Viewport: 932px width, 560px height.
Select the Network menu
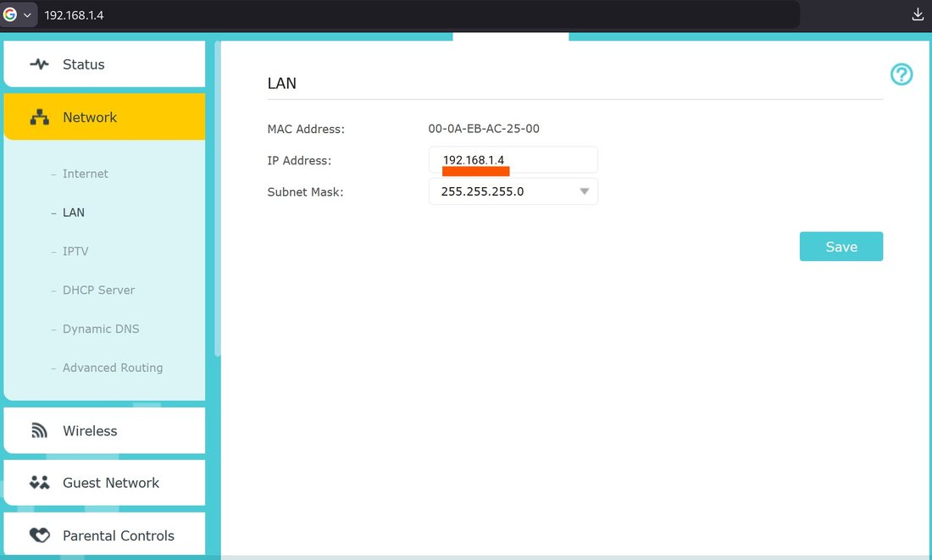pos(104,117)
